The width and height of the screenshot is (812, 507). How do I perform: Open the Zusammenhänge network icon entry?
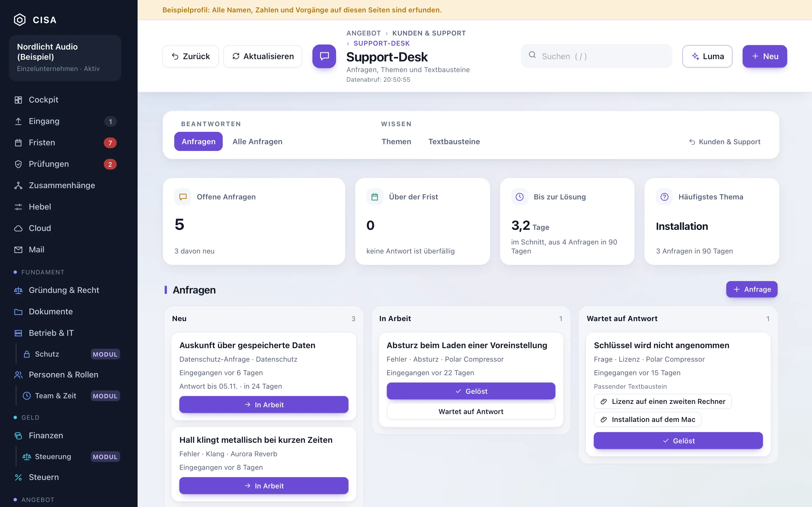click(x=18, y=185)
